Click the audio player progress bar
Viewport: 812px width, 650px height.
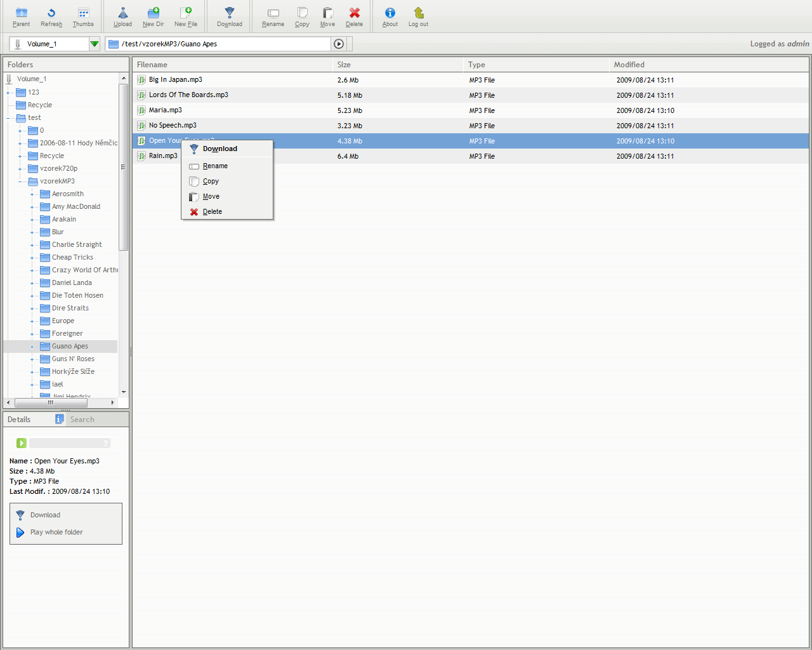[x=70, y=443]
